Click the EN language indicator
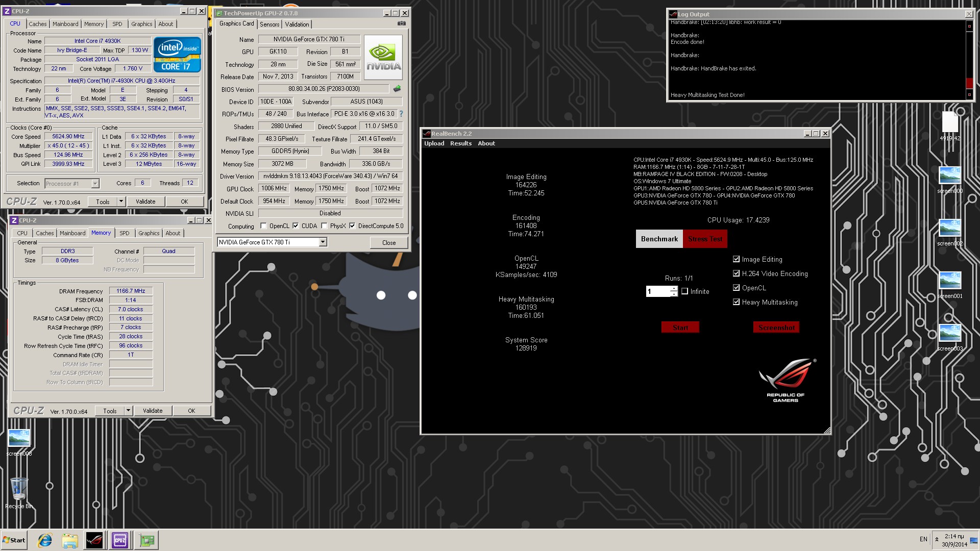The image size is (980, 551). click(x=923, y=539)
